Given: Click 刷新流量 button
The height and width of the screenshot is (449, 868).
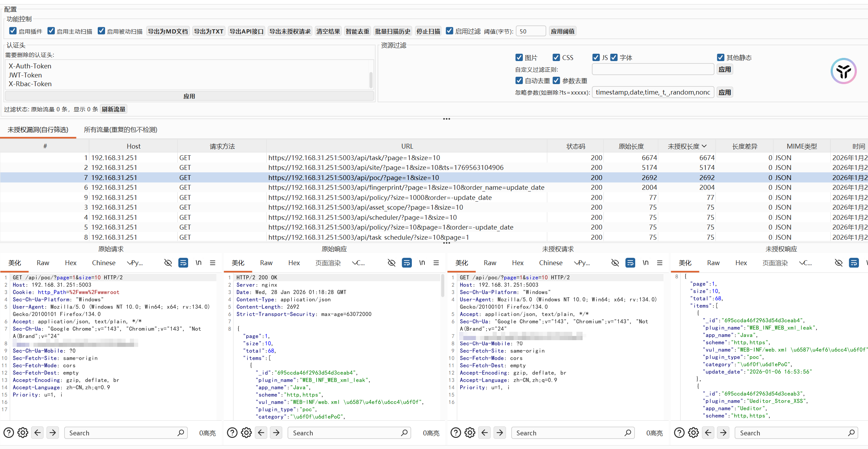Looking at the screenshot, I should click(113, 109).
